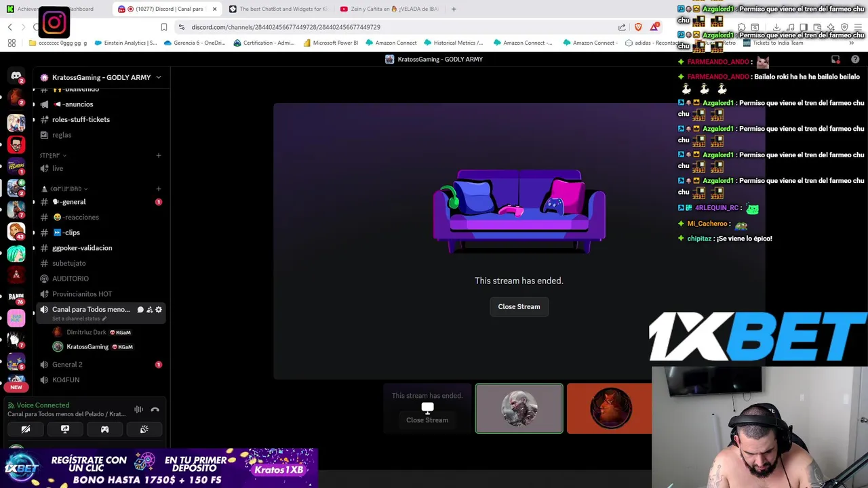
Task: Open KratossGaming server dropdown menu
Action: [101, 77]
